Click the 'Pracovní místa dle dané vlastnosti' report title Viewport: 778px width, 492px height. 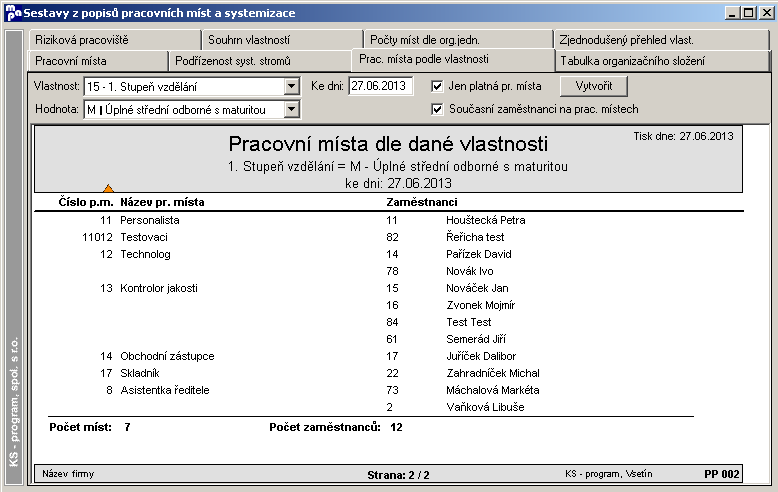point(388,144)
